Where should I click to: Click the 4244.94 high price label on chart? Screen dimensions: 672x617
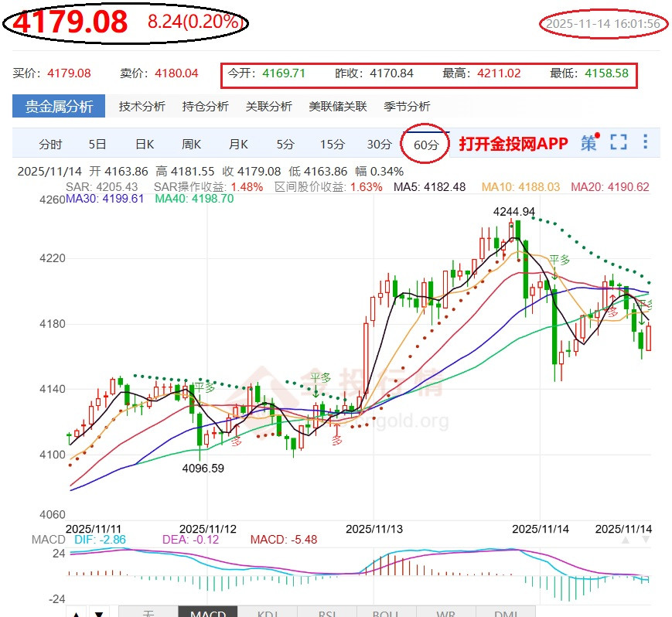(x=515, y=211)
